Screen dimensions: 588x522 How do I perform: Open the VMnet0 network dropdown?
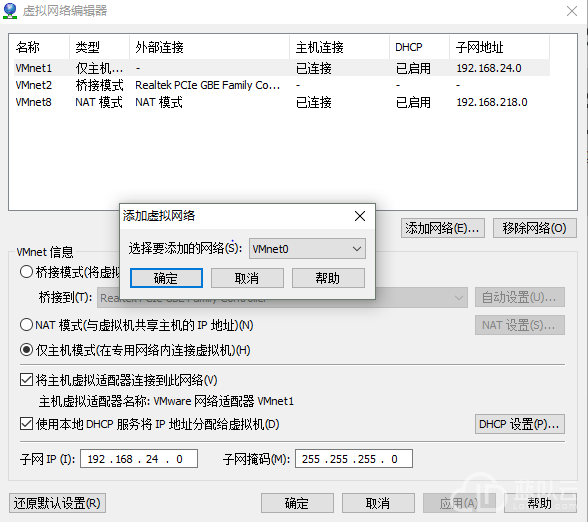click(307, 249)
